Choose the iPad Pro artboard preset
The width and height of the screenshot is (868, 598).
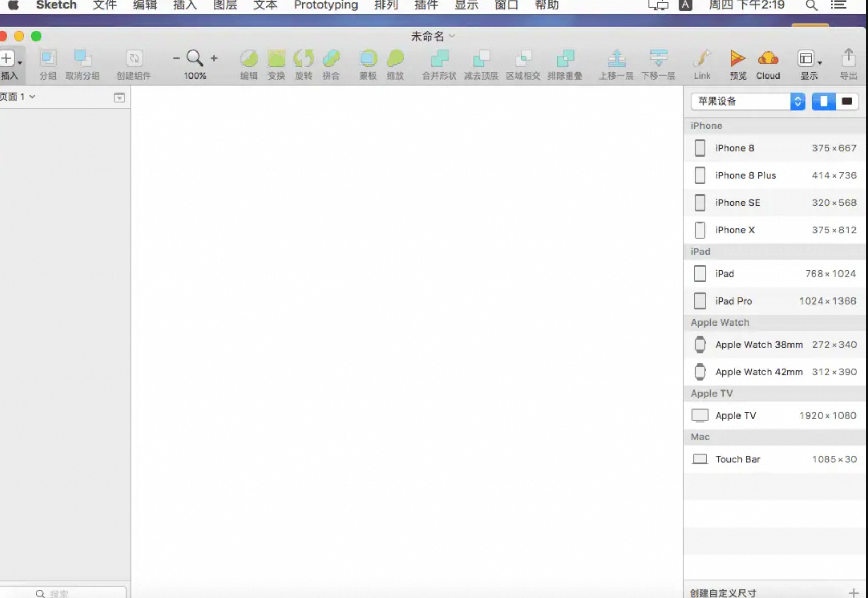[775, 301]
